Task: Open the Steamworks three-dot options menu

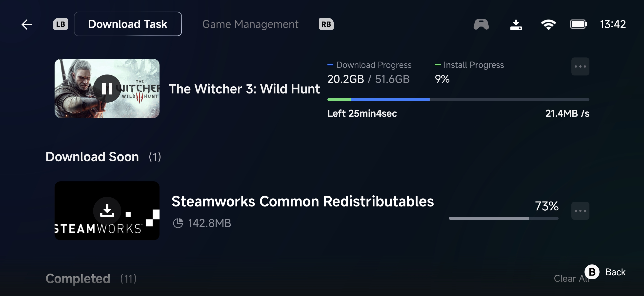Action: pos(580,211)
